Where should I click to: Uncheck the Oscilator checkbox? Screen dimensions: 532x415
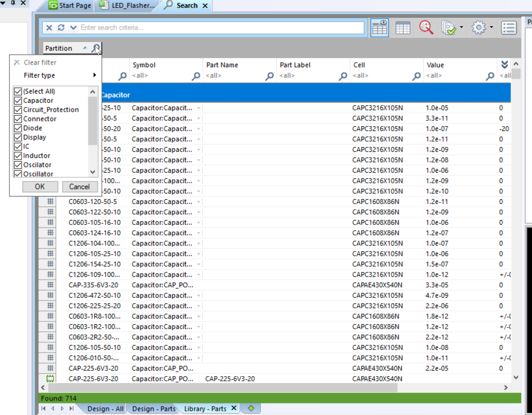point(18,165)
